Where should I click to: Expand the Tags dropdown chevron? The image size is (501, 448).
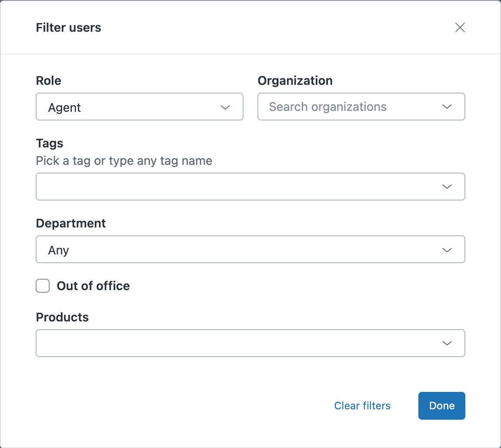click(447, 187)
